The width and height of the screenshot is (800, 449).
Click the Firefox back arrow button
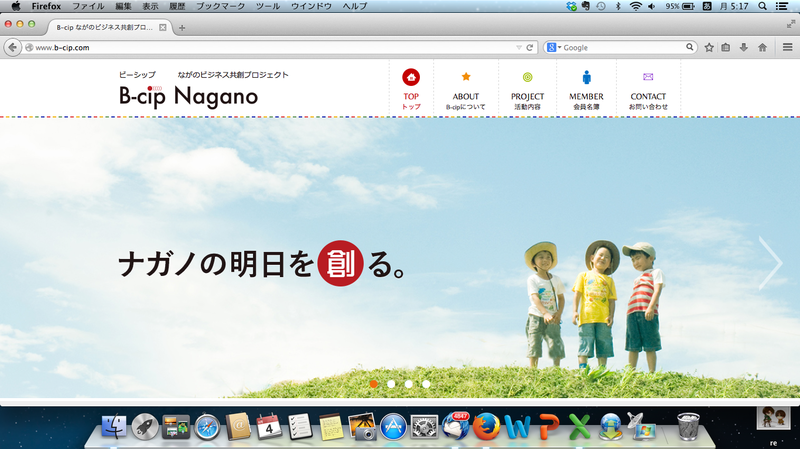point(13,47)
